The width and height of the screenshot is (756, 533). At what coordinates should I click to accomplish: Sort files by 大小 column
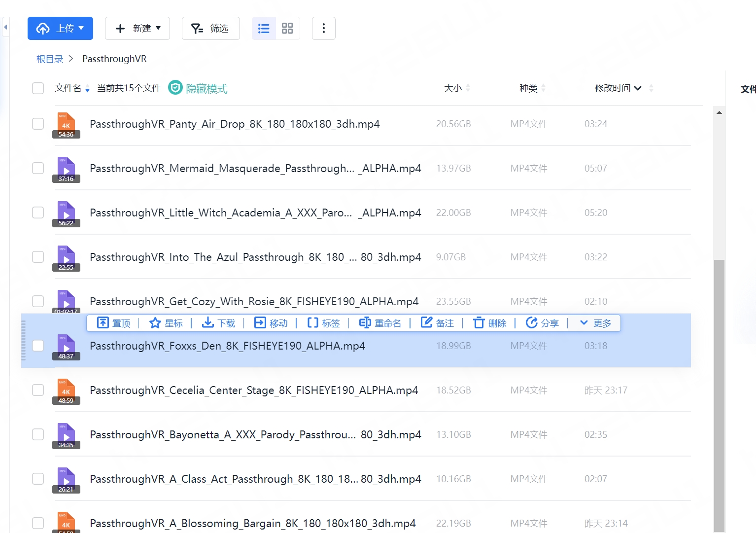(453, 88)
